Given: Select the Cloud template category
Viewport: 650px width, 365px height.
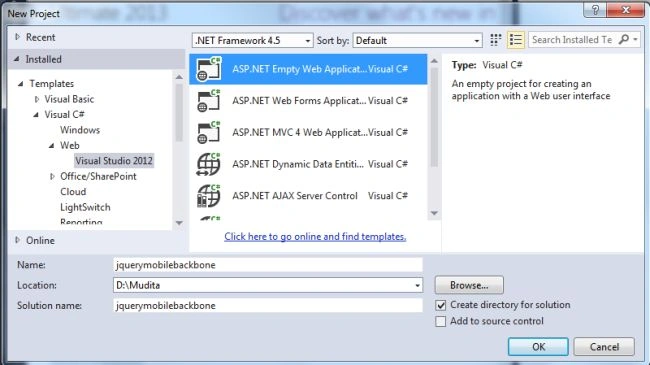Looking at the screenshot, I should click(73, 192).
